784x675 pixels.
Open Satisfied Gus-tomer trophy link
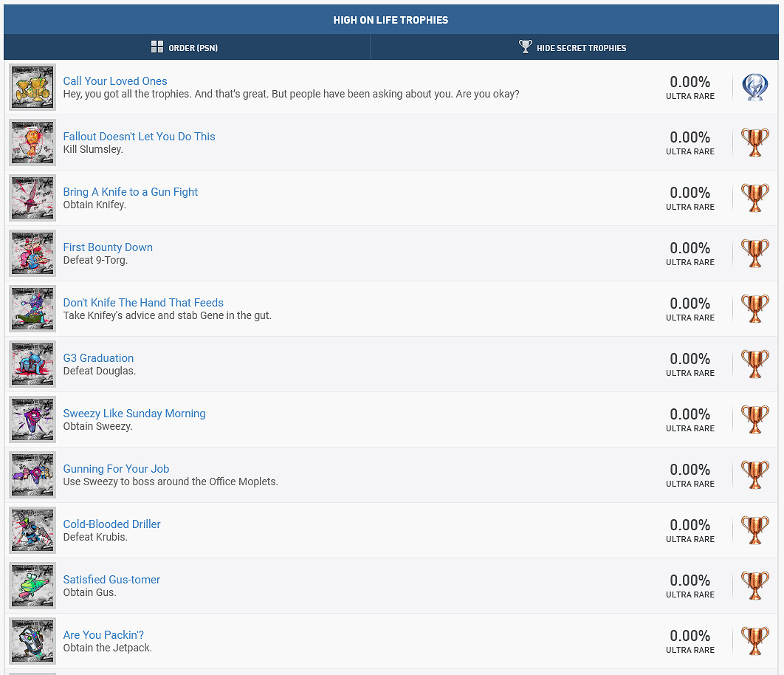pyautogui.click(x=111, y=580)
